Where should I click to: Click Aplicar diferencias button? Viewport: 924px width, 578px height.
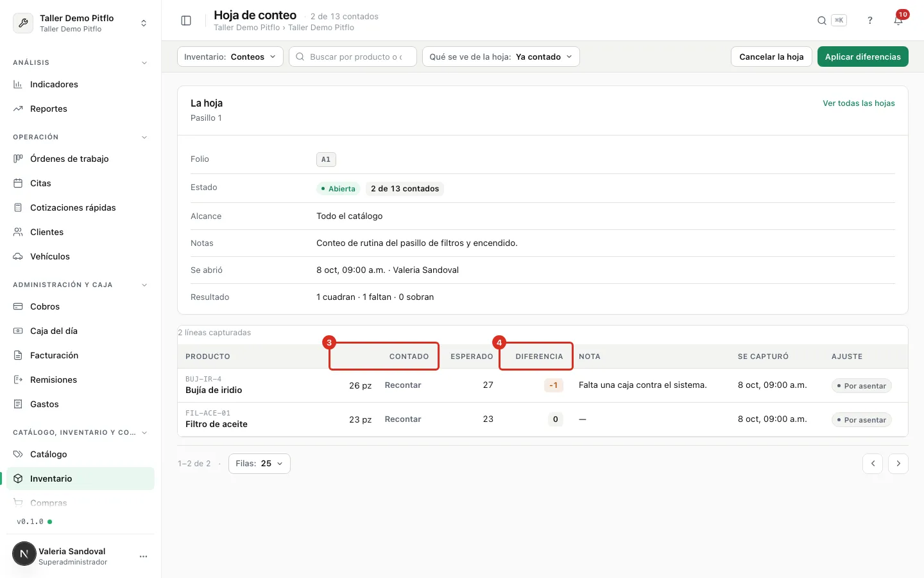[862, 57]
